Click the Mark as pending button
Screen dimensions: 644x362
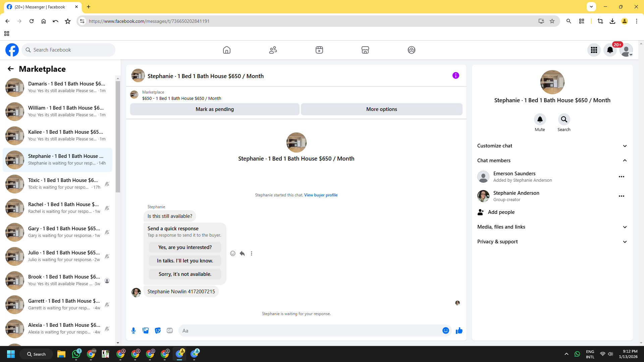pyautogui.click(x=215, y=109)
